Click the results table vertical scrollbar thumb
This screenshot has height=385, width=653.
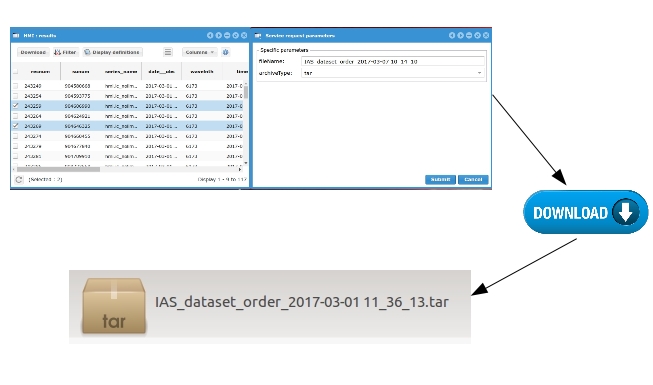[246, 92]
